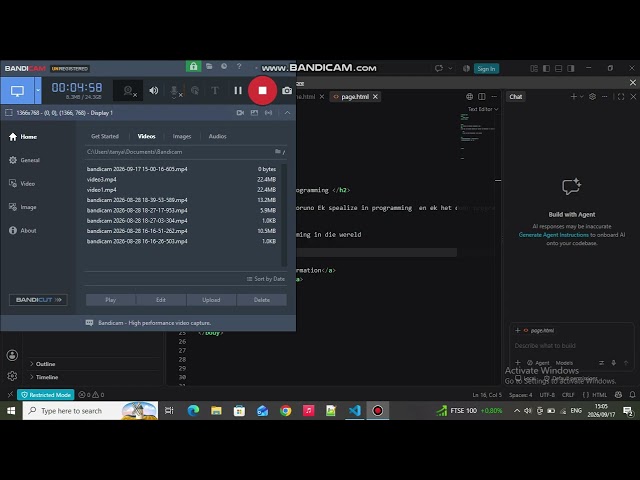Viewport: 640px width, 480px height.
Task: Collapse Bandicam panel with up chevron
Action: pyautogui.click(x=287, y=113)
